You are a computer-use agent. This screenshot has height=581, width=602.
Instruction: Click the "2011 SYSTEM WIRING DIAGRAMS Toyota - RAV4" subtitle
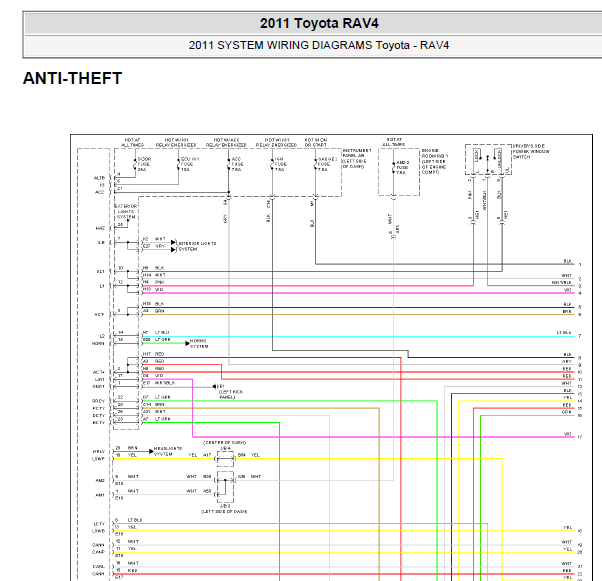coord(319,45)
